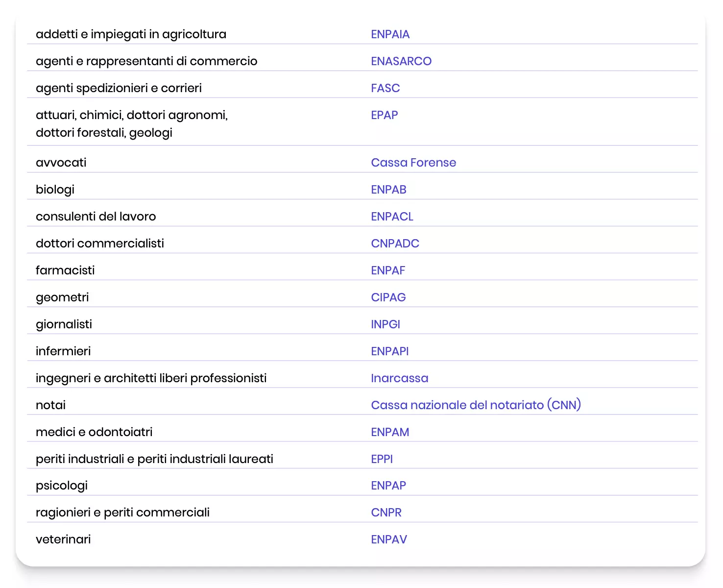
Task: Click the FASC link
Action: [x=386, y=88]
